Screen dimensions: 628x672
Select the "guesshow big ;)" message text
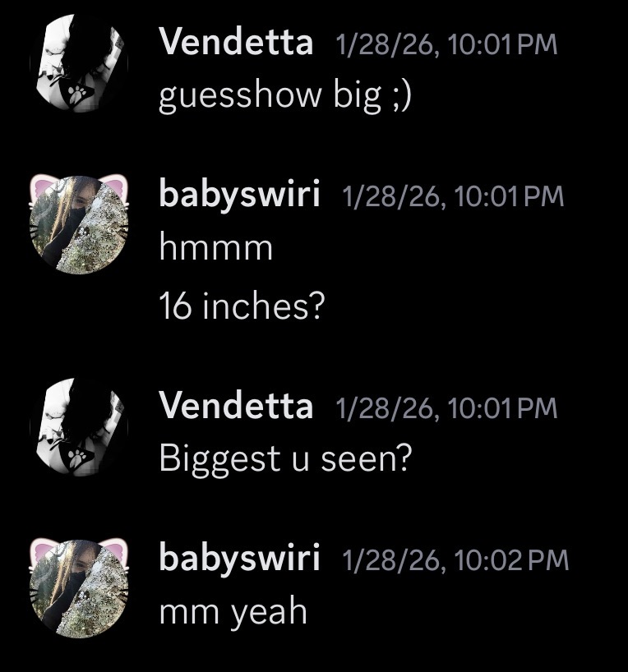tap(284, 96)
